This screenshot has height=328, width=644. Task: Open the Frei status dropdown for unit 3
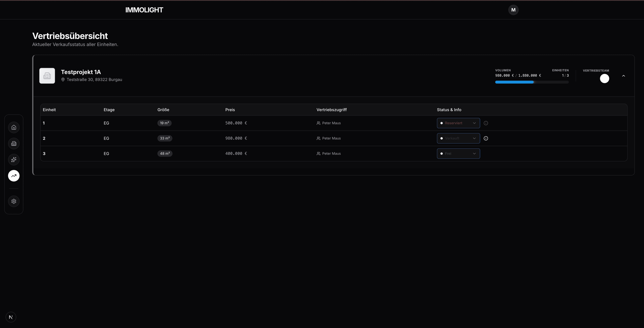coord(458,154)
